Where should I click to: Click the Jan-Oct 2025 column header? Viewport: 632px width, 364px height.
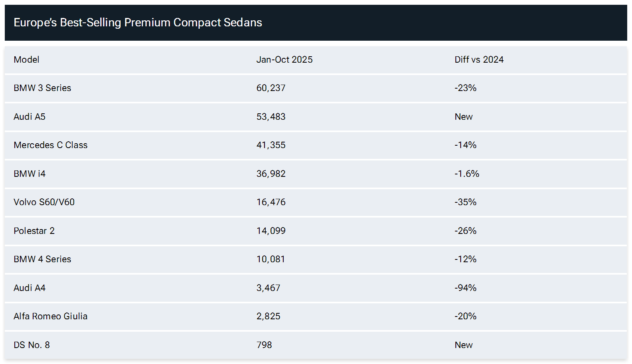pyautogui.click(x=284, y=60)
